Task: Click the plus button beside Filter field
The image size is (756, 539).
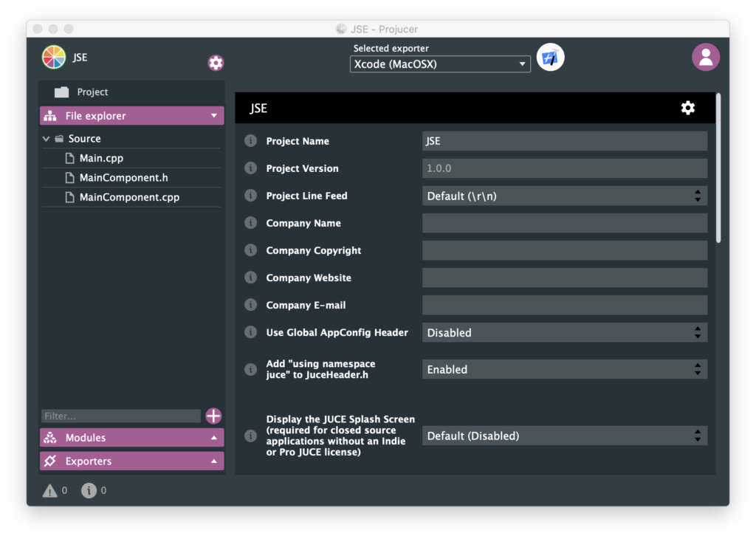Action: (x=213, y=416)
